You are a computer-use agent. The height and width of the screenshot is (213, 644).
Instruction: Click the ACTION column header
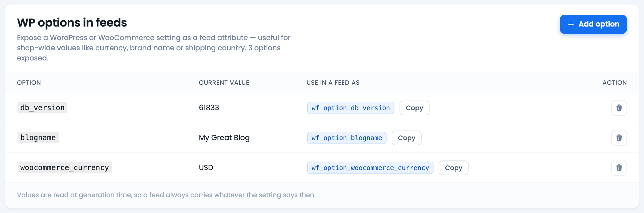615,82
